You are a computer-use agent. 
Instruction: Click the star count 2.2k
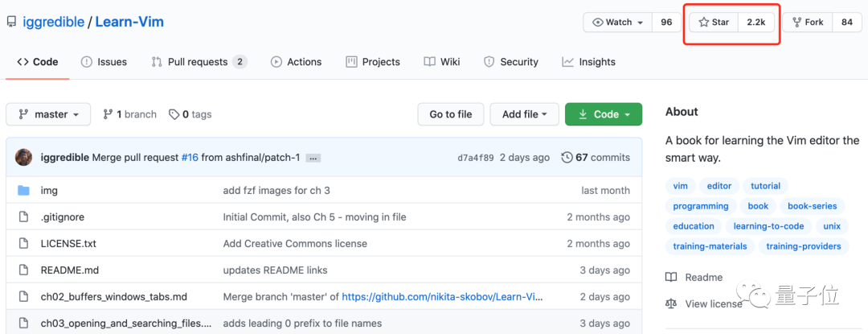click(755, 23)
